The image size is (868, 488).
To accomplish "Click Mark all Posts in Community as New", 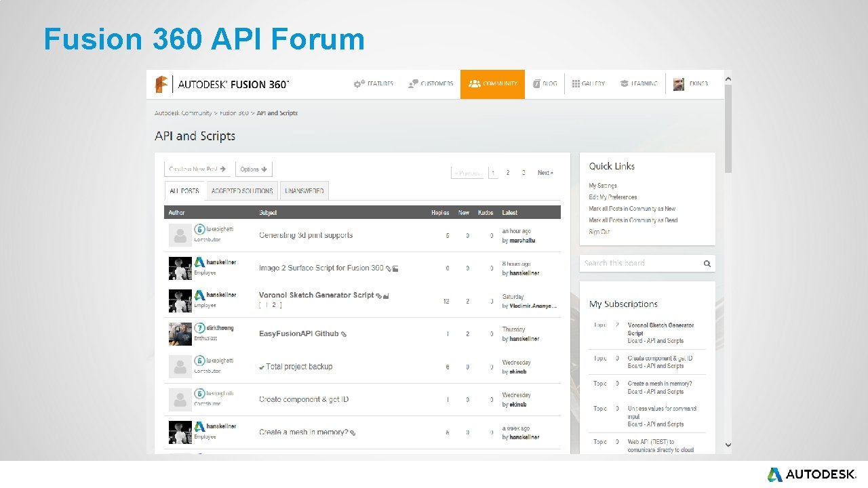I will click(x=632, y=209).
